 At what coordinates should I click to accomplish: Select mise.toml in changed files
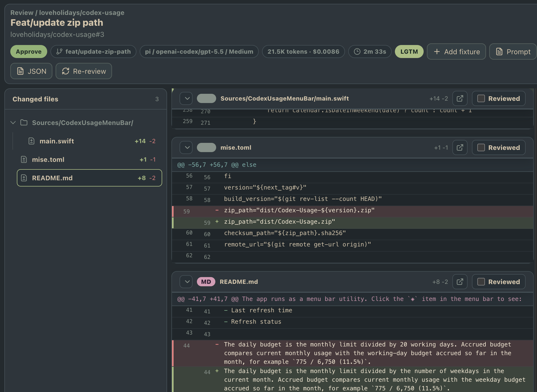[x=90, y=159]
